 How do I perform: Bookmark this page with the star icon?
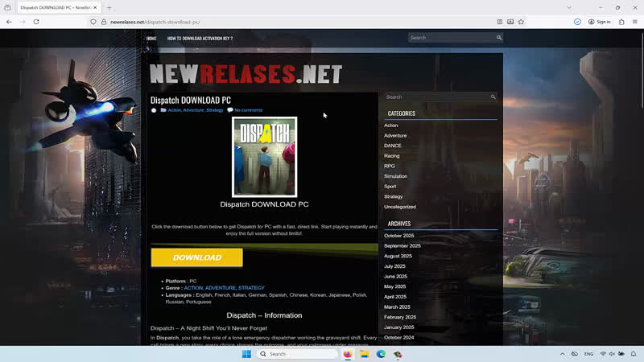tap(522, 22)
